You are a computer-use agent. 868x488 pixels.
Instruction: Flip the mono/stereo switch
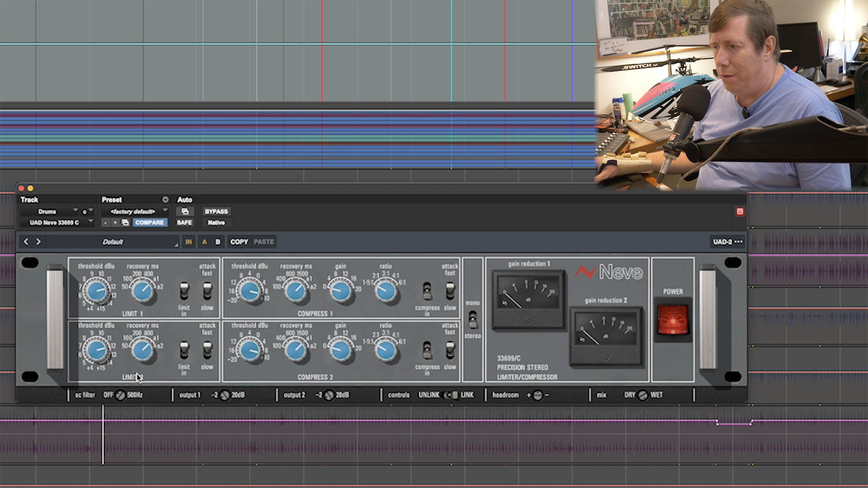(472, 319)
